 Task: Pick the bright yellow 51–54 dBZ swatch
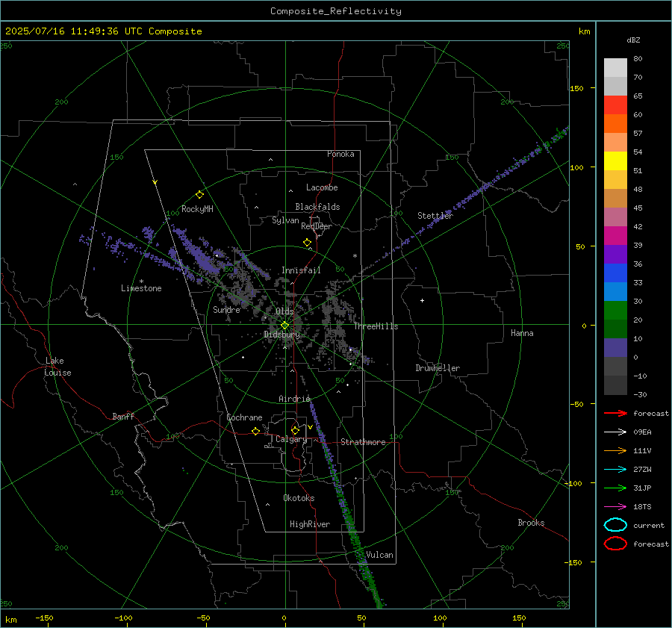(x=615, y=161)
